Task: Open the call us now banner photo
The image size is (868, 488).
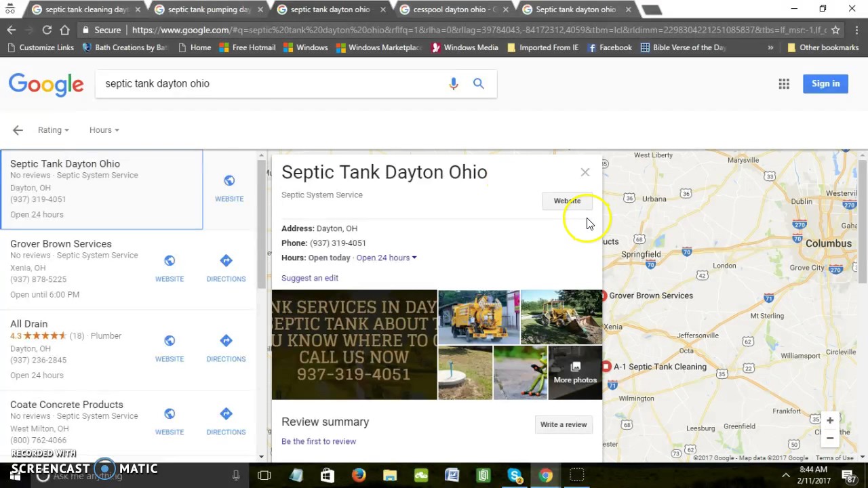Action: (x=355, y=344)
